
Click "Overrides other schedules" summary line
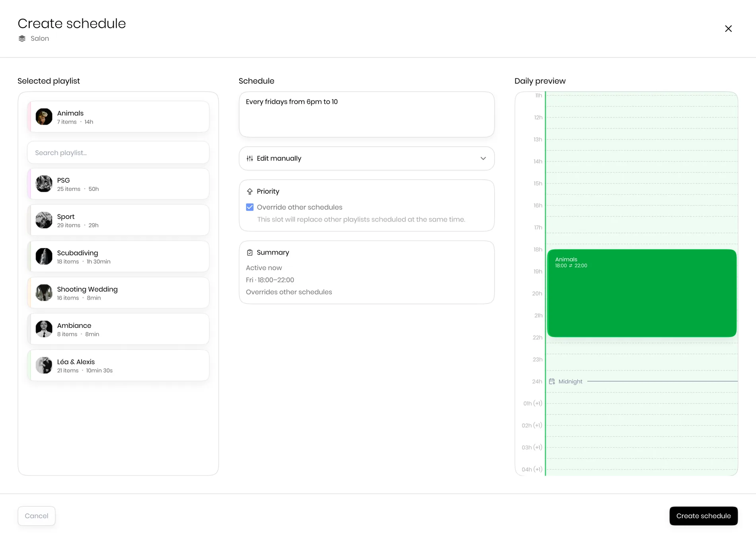pos(289,292)
